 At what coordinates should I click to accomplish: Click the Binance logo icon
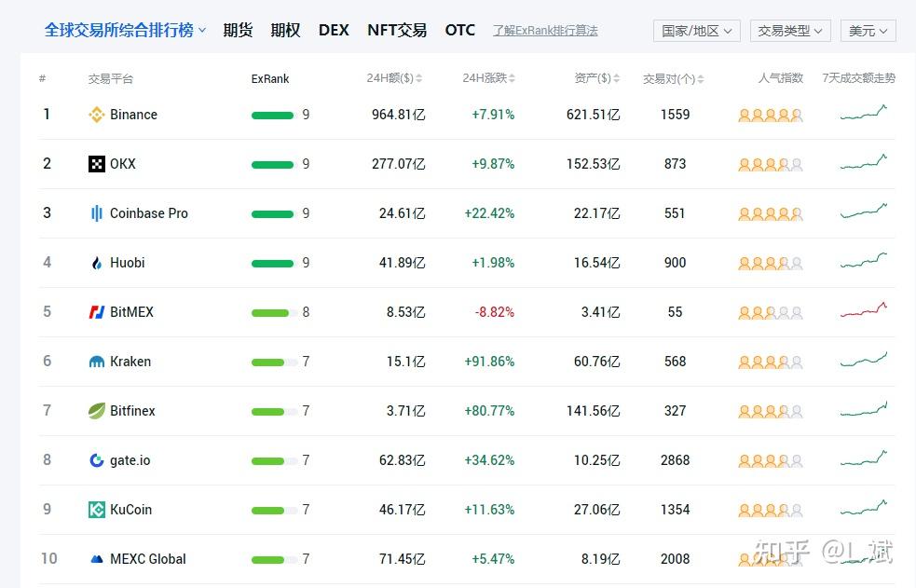96,115
